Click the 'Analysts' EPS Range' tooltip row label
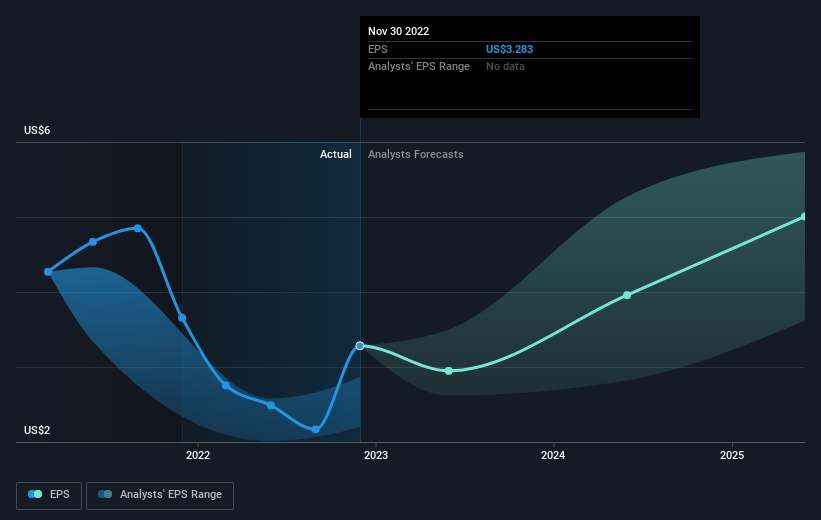The width and height of the screenshot is (821, 520). [419, 67]
